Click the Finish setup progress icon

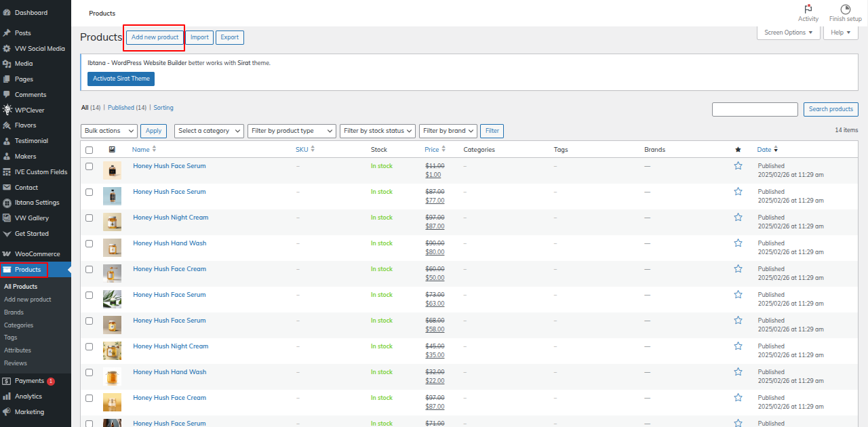[845, 9]
